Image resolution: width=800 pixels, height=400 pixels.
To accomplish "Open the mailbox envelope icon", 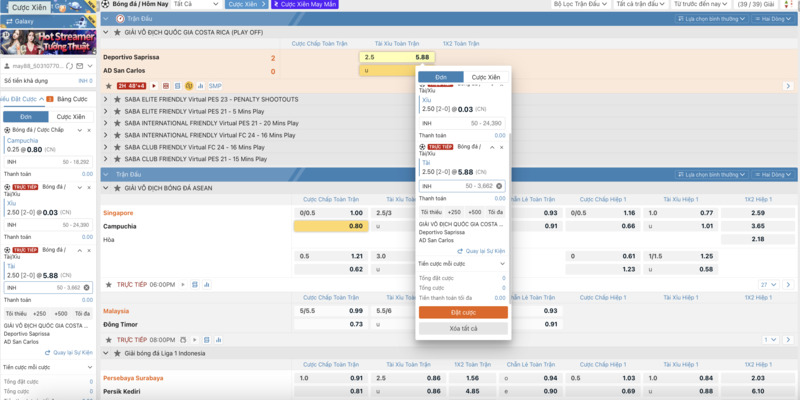I will (x=80, y=66).
